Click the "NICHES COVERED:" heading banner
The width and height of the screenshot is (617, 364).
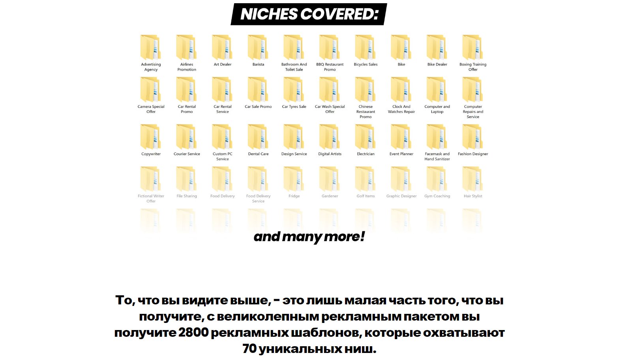pos(309,14)
